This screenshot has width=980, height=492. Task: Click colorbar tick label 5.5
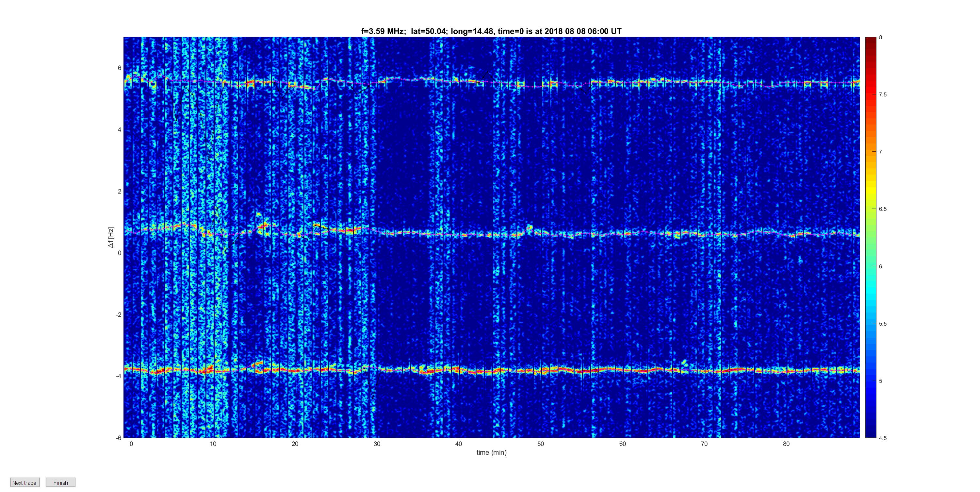click(x=883, y=324)
